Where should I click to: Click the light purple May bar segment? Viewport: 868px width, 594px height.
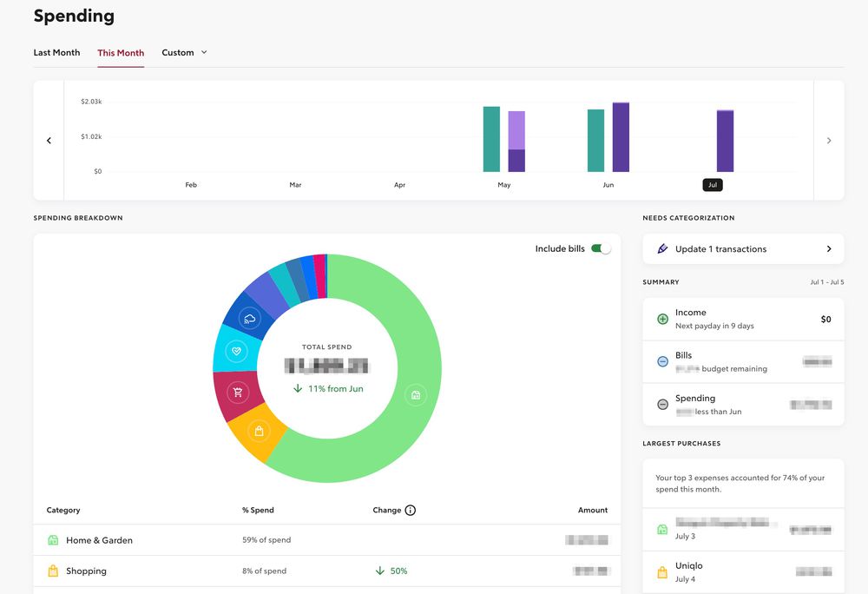click(x=516, y=130)
